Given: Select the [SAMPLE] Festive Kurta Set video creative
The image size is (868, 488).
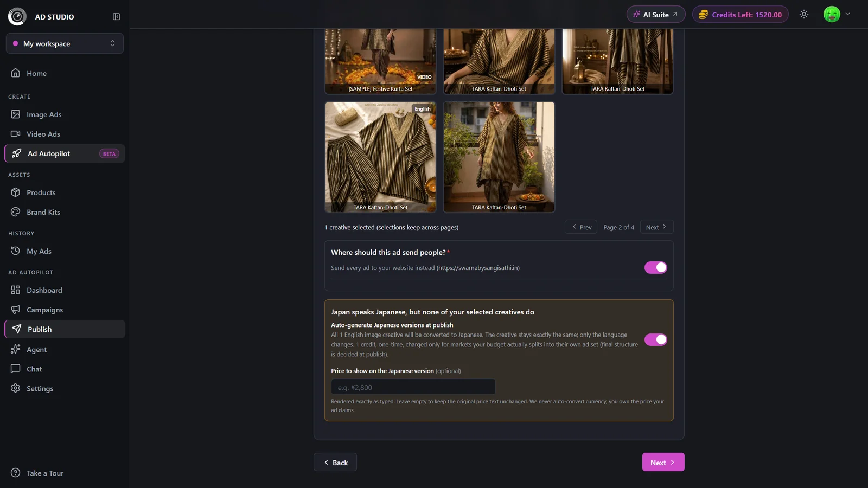Looking at the screenshot, I should (x=380, y=61).
